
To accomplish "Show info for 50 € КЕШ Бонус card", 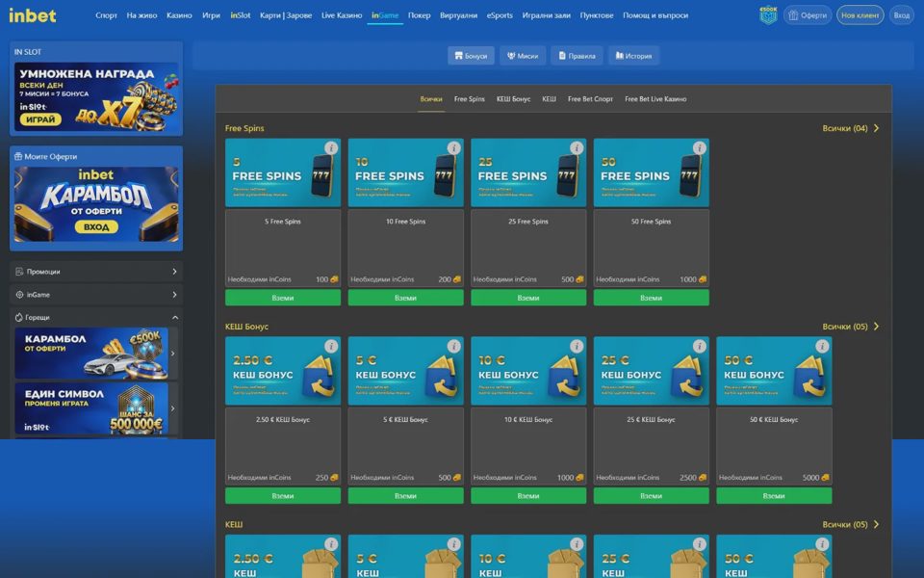I will pos(821,346).
